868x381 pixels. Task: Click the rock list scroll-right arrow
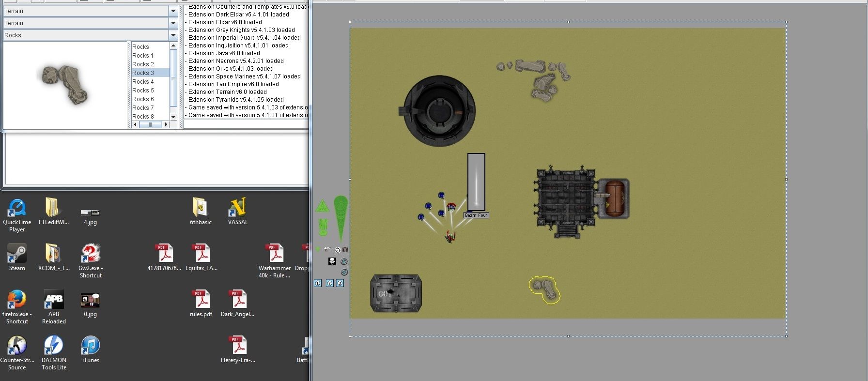(x=166, y=124)
